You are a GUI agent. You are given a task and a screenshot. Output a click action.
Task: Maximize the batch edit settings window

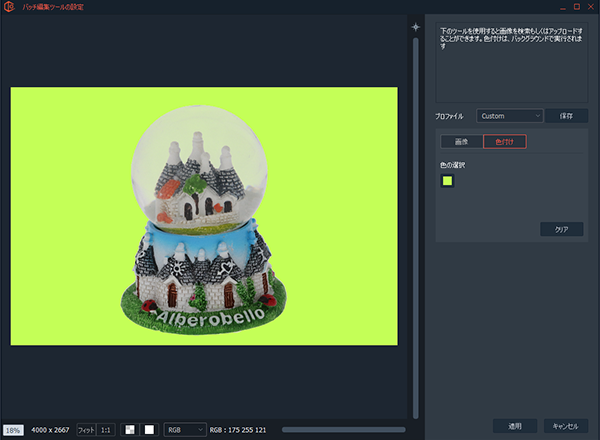(576, 7)
